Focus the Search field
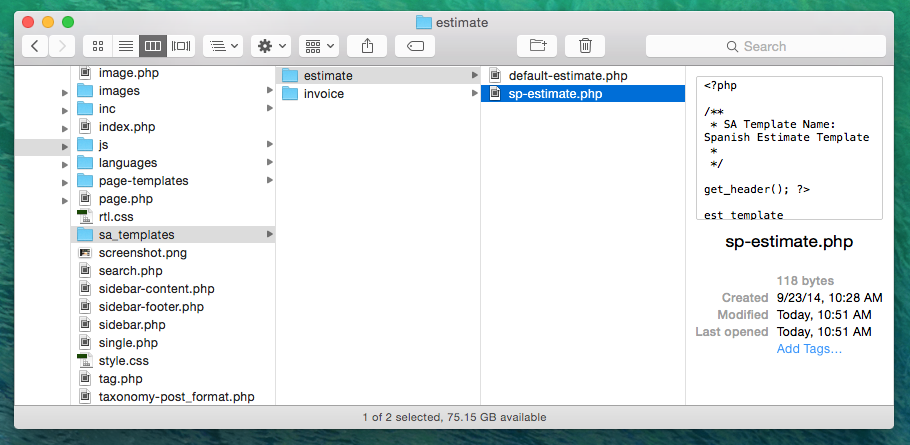 pos(766,46)
